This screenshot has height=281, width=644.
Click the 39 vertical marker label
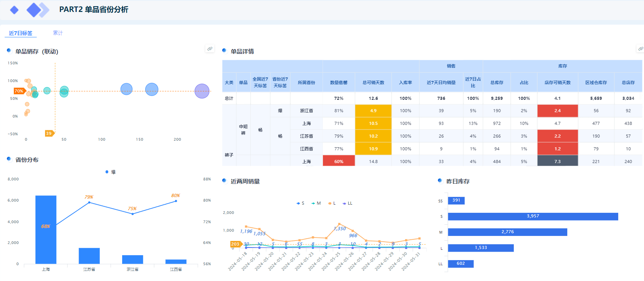pyautogui.click(x=49, y=133)
